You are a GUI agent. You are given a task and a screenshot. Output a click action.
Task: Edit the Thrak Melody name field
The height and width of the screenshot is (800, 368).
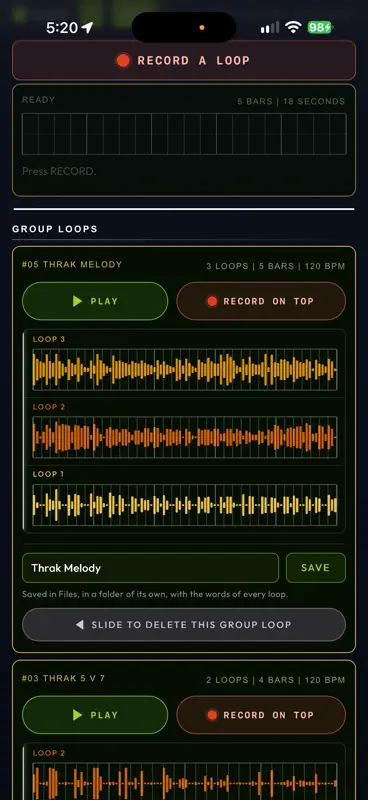tap(151, 568)
